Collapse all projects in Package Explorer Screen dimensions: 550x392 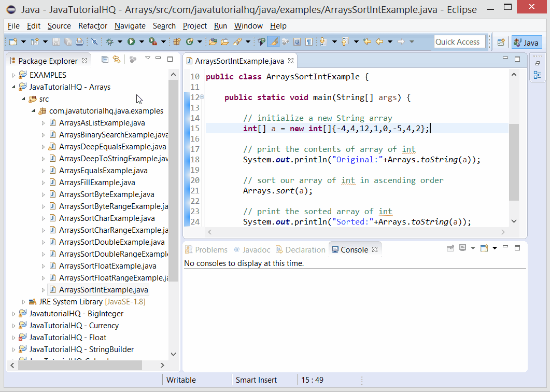pos(105,59)
